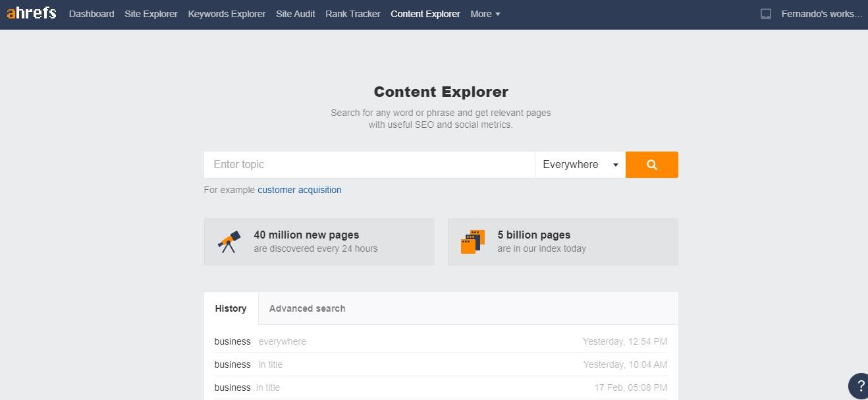Go to Site Explorer

(x=151, y=14)
